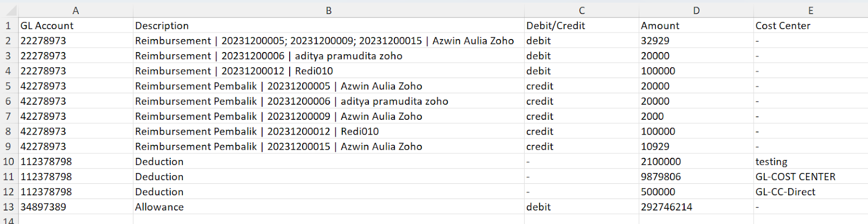This screenshot has width=868, height=224.
Task: Select column C header
Action: [x=581, y=10]
